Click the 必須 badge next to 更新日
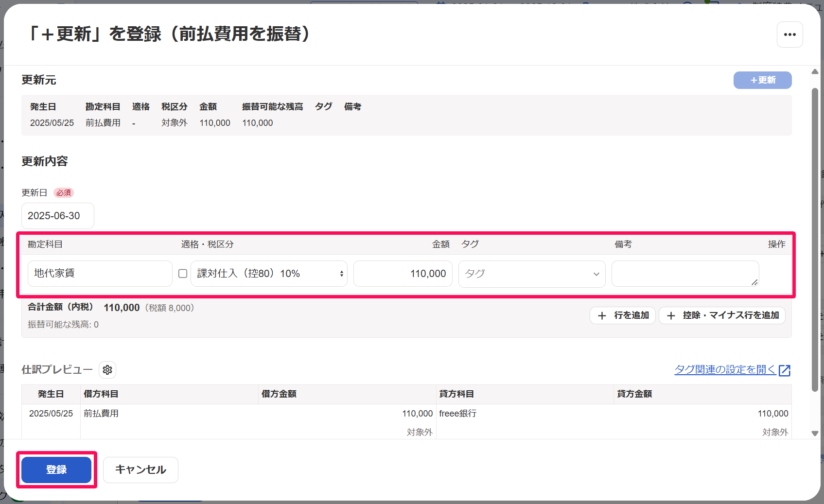The width and height of the screenshot is (824, 504). click(64, 193)
